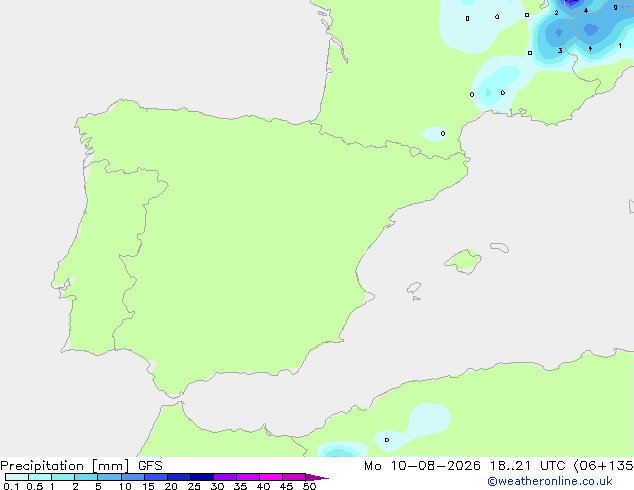Choose the 20–25 mm dark blue swatch
Viewport: 634px width, 490px height.
(x=179, y=477)
